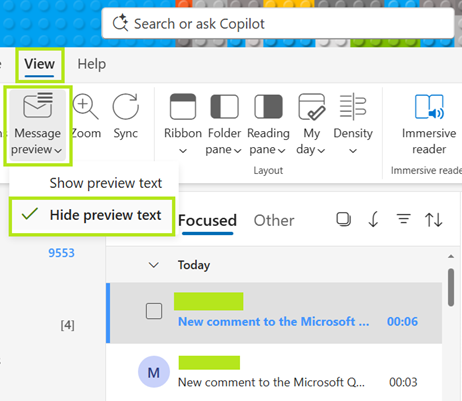462x401 pixels.
Task: Open the Density dropdown
Action: pyautogui.click(x=353, y=124)
